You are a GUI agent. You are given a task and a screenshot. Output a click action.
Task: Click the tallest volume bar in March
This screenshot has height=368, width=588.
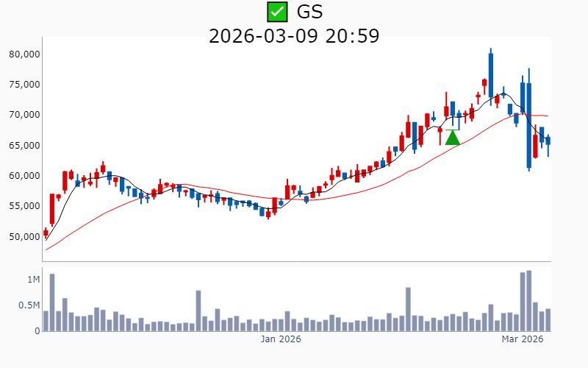click(x=528, y=301)
